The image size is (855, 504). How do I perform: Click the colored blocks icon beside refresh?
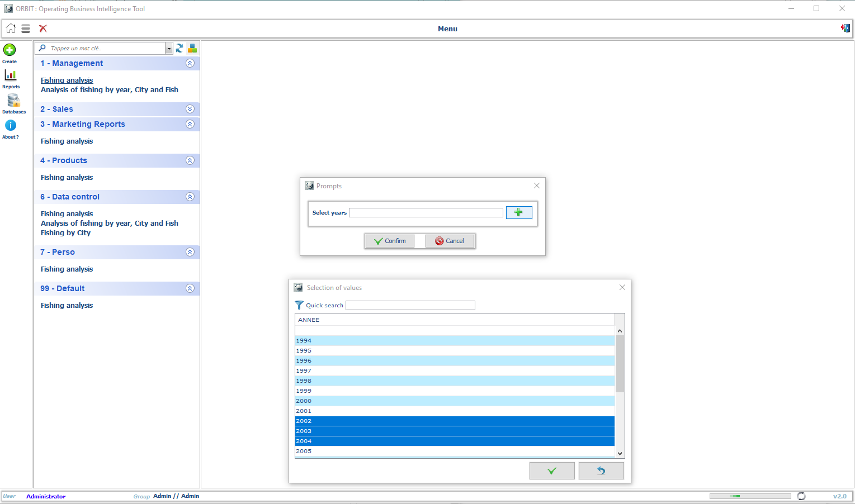coord(192,48)
